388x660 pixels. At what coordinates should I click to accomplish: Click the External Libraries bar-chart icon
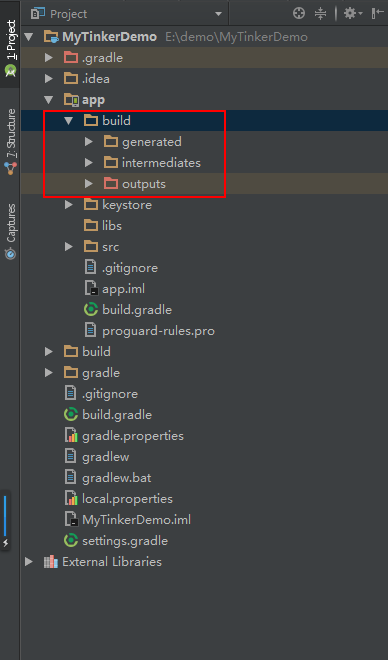51,562
